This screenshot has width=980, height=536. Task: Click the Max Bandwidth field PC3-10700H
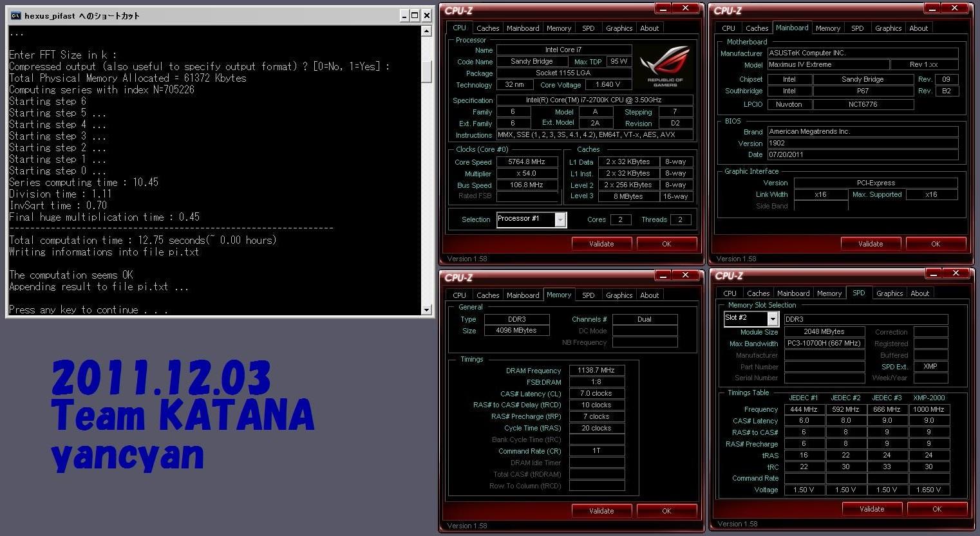824,344
